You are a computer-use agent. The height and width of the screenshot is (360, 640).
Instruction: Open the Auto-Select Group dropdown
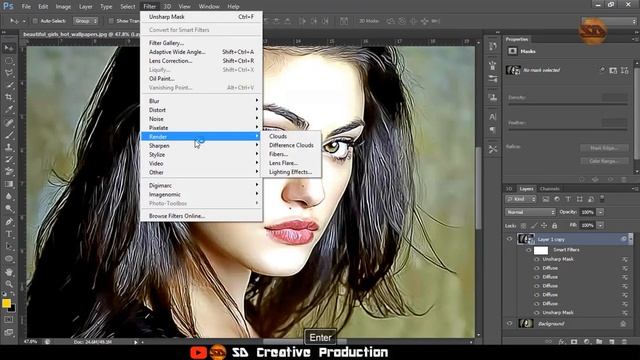[x=85, y=21]
